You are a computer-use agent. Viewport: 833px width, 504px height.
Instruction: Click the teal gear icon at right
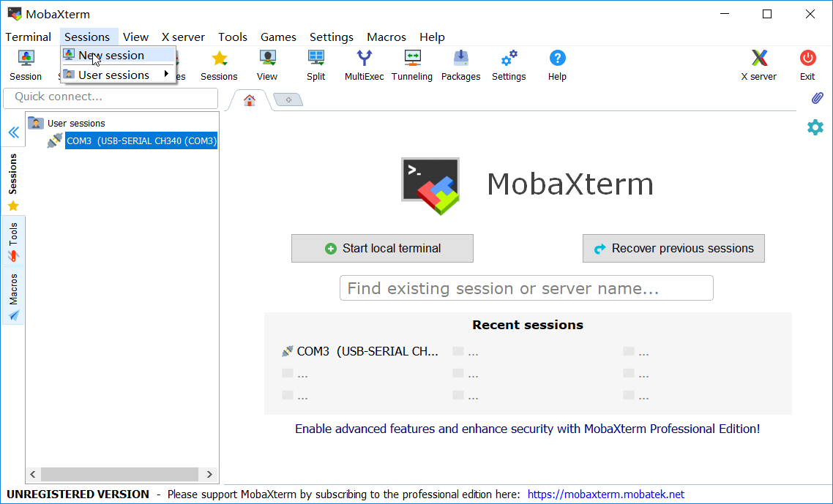coord(815,127)
